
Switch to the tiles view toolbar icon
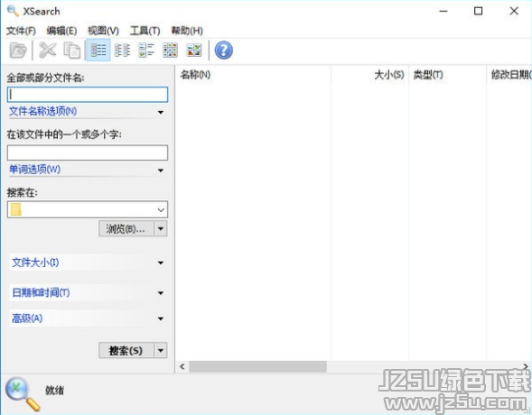click(146, 51)
